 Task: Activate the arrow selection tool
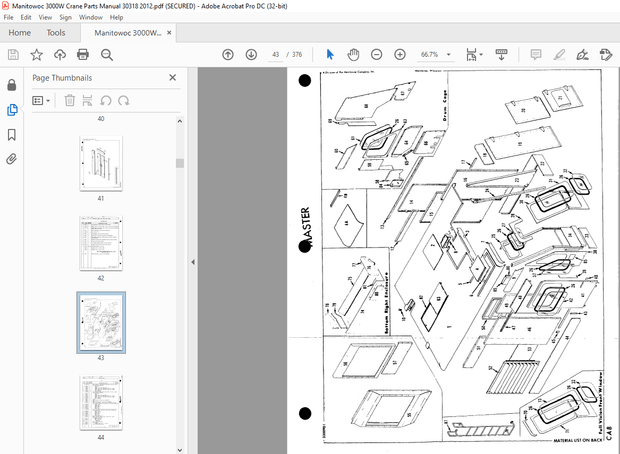(x=331, y=54)
